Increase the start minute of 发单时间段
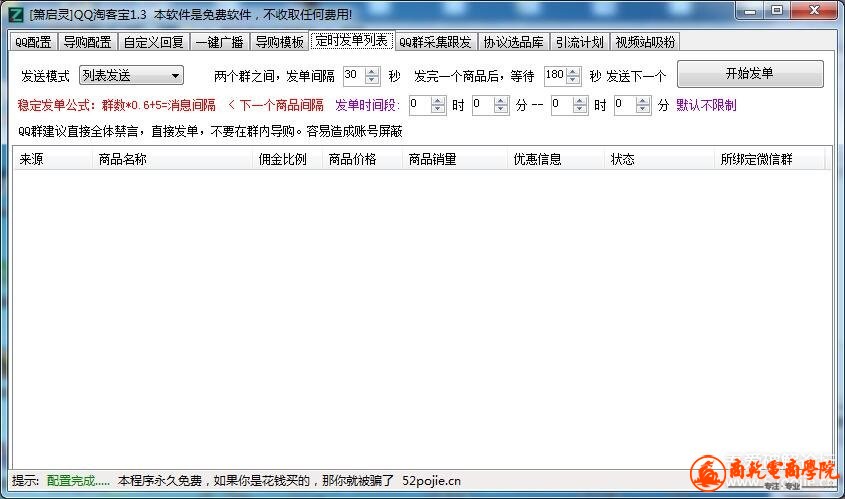This screenshot has height=499, width=845. point(501,101)
